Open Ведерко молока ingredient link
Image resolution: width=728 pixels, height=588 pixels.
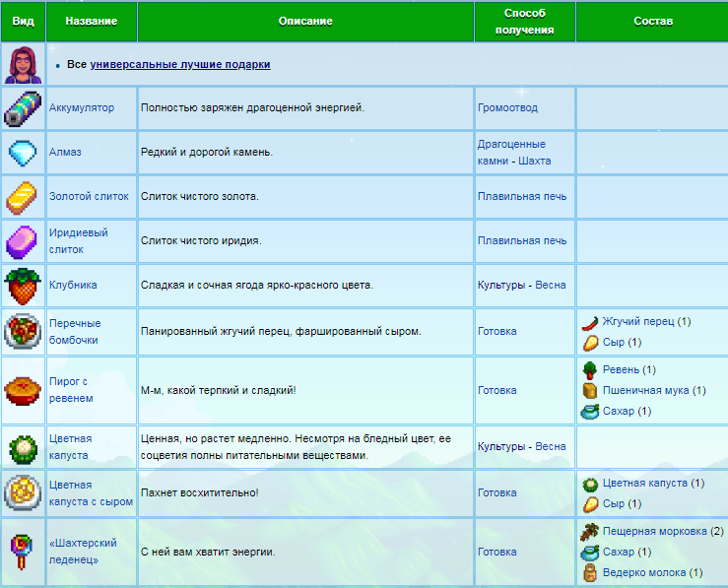coord(644,572)
